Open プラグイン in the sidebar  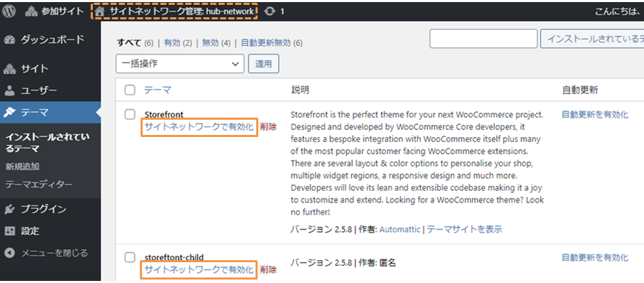point(44,209)
